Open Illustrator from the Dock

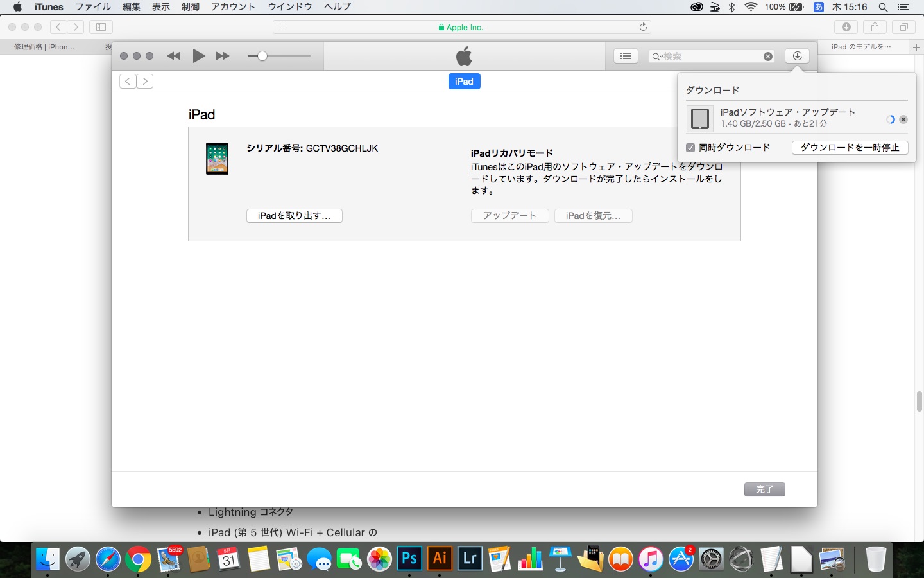point(440,558)
